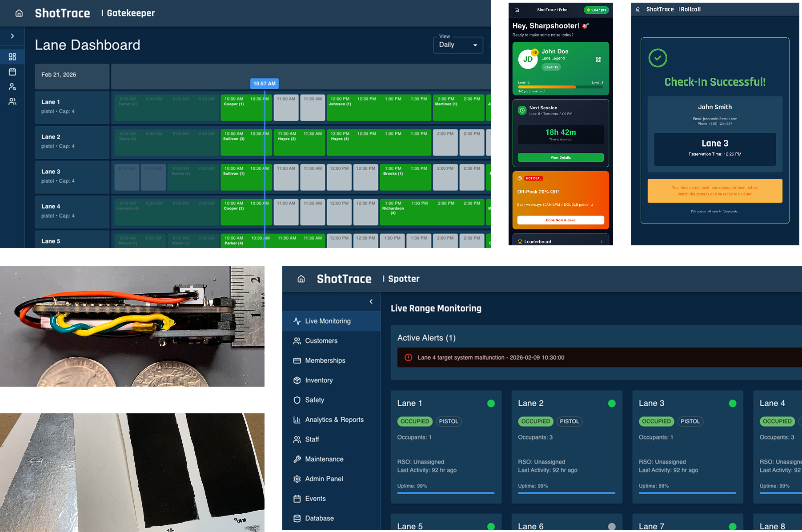Open Live Monitoring in Spotter sidebar
Viewport: 802px width, 532px height.
tap(332, 321)
